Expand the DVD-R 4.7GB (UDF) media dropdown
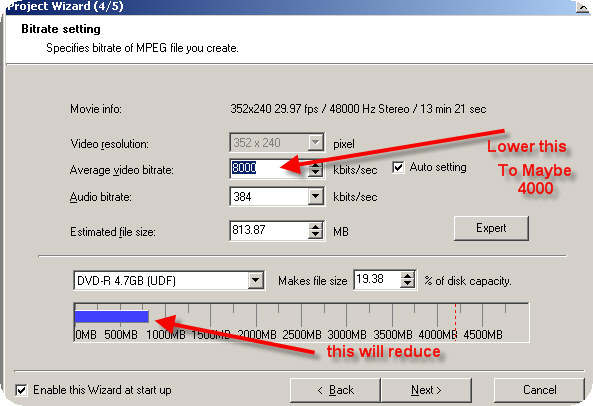The image size is (593, 406). point(256,280)
